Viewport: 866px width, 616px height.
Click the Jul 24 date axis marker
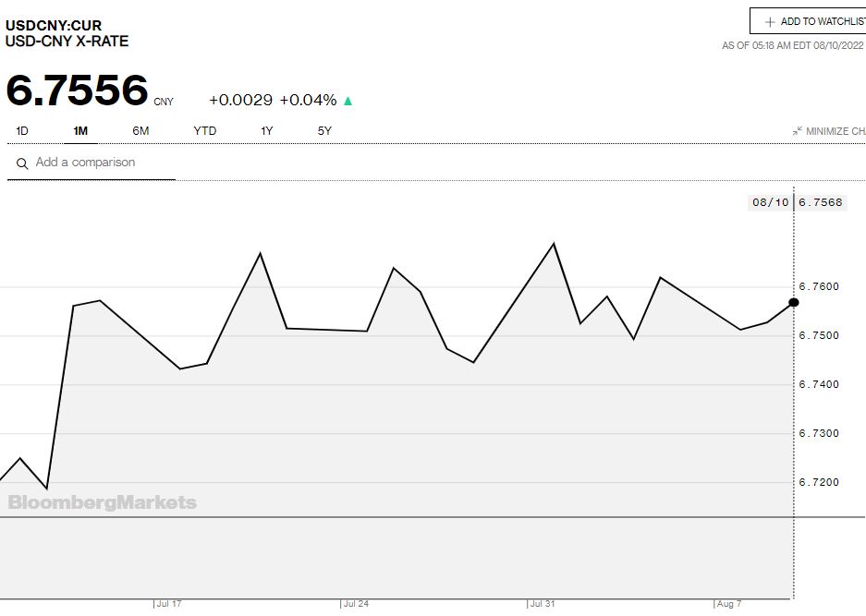pyautogui.click(x=355, y=604)
